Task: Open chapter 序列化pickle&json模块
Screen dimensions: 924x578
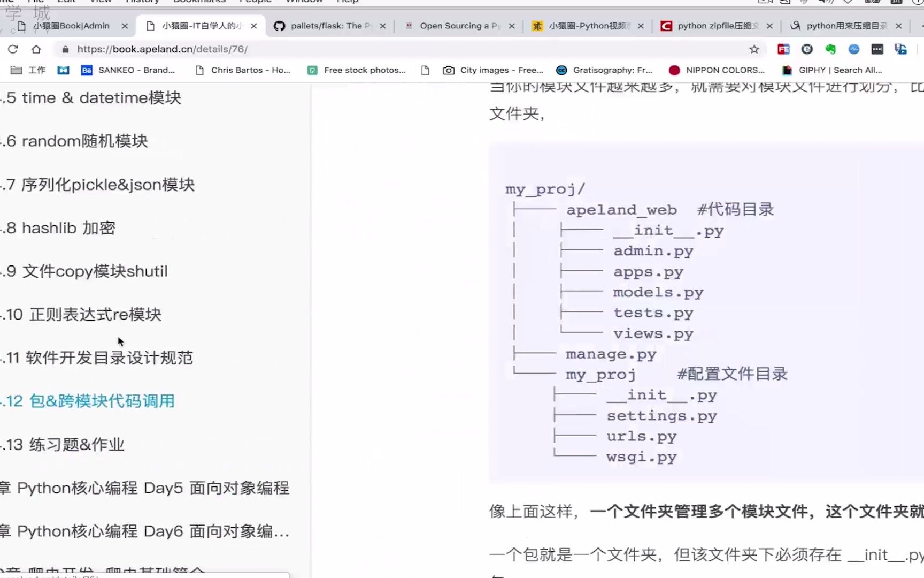Action: click(98, 185)
